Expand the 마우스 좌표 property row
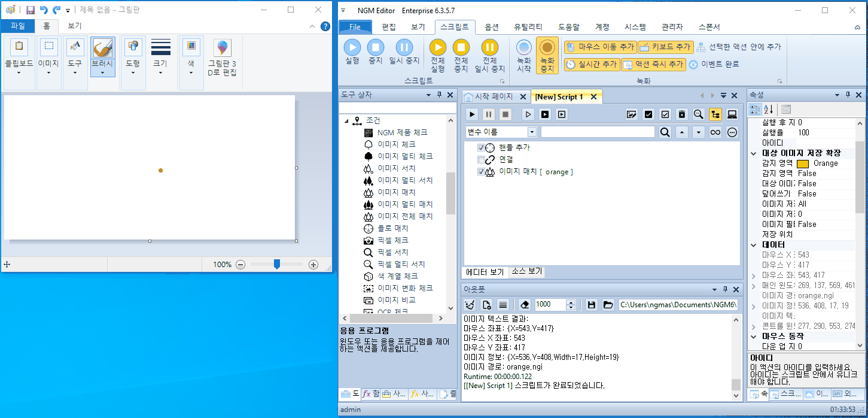868x418 pixels. coord(754,275)
